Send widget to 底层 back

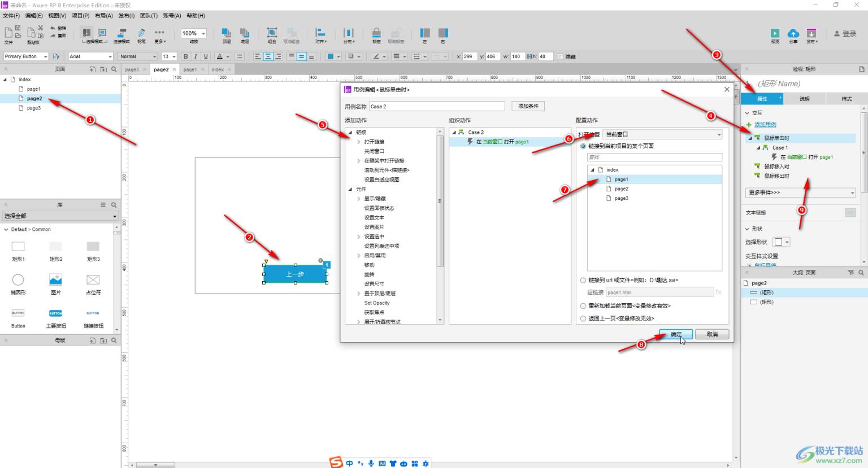[x=245, y=35]
